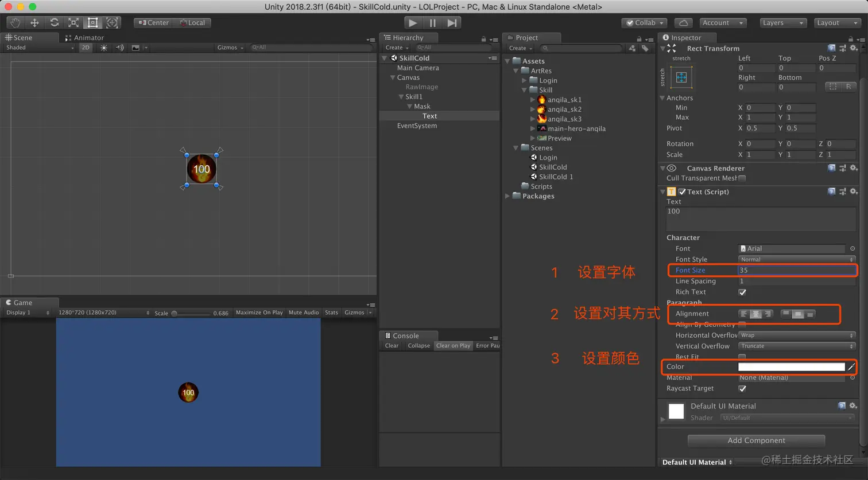868x480 pixels.
Task: Open the Shaded draw mode dropdown
Action: (40, 48)
